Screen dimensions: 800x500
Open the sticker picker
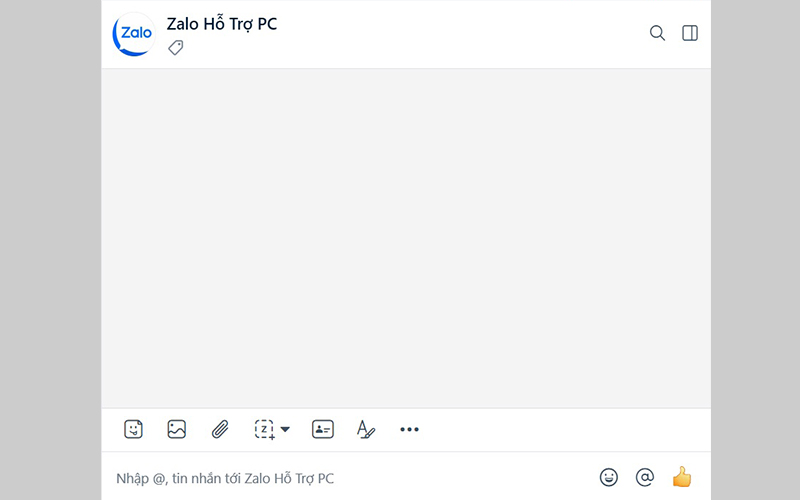tap(133, 429)
